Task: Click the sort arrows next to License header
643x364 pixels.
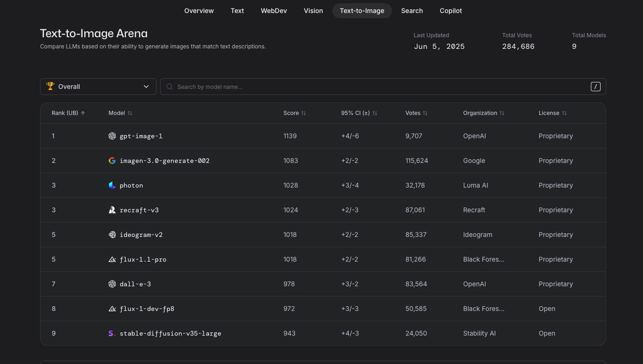Action: click(x=564, y=113)
